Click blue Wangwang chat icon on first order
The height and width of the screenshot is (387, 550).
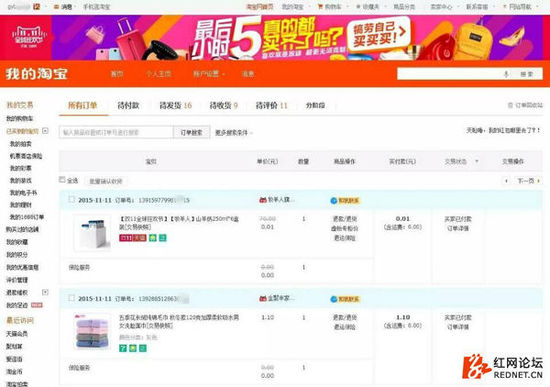pyautogui.click(x=334, y=200)
